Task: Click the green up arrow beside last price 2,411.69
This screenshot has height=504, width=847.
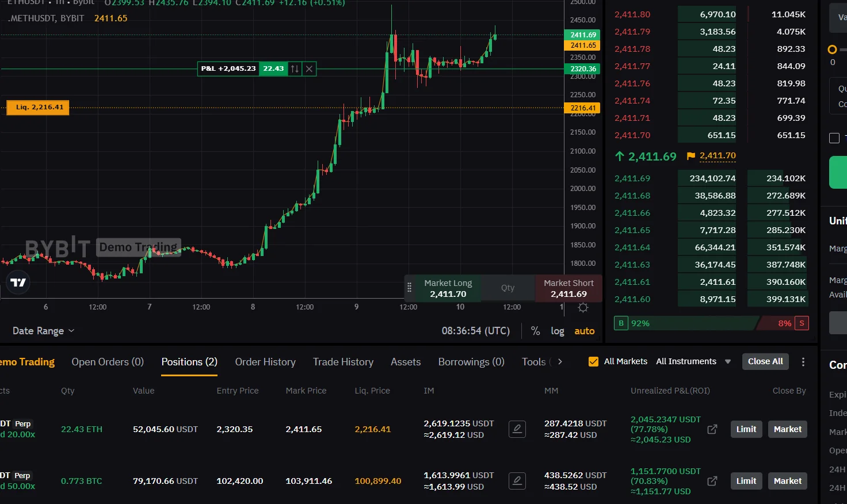Action: [620, 156]
